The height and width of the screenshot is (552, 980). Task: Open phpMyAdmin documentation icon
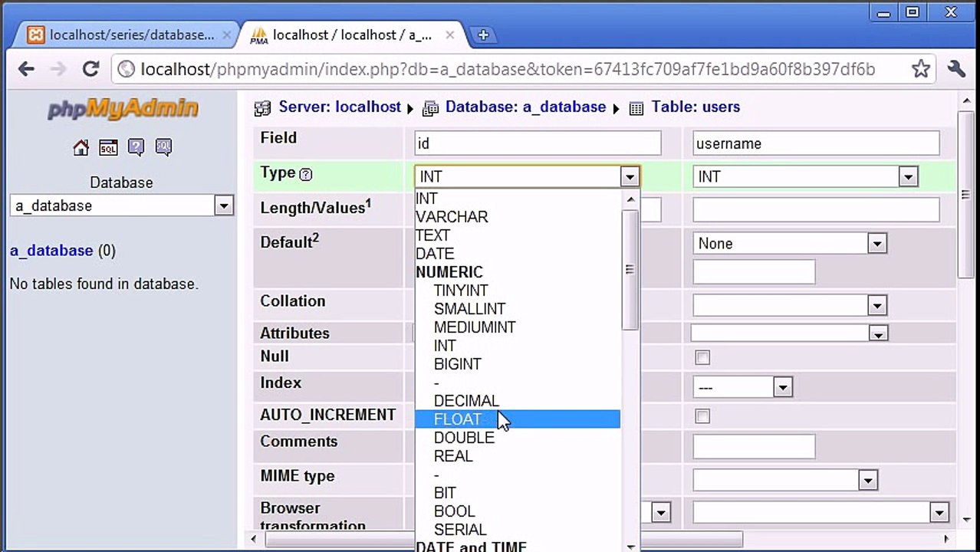pos(136,147)
